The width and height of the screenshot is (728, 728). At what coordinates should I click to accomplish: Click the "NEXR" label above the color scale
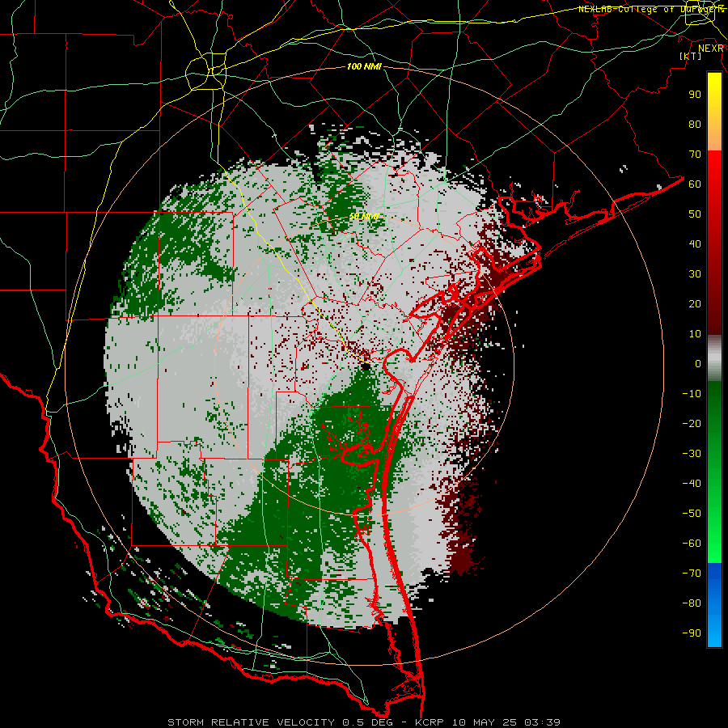click(x=711, y=49)
